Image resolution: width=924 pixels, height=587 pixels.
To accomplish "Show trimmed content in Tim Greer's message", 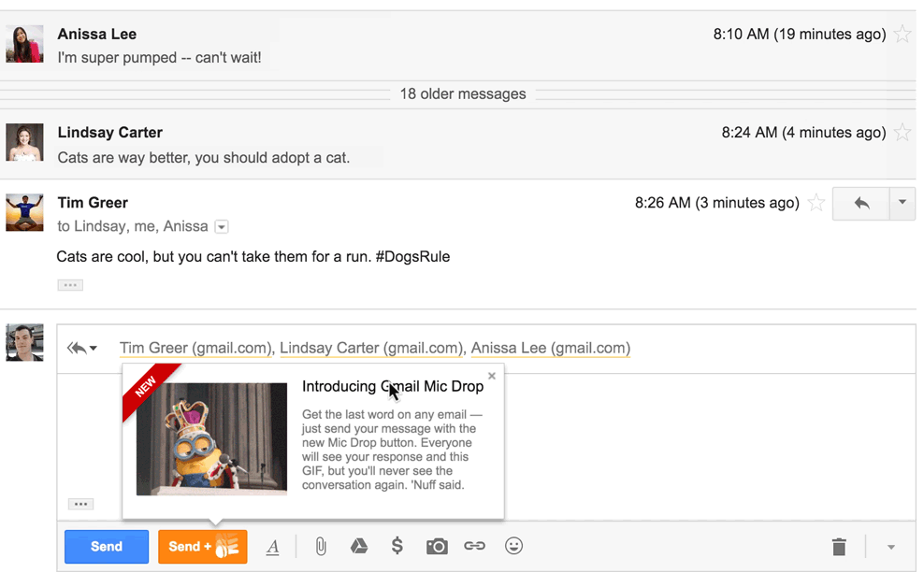I will coord(70,285).
